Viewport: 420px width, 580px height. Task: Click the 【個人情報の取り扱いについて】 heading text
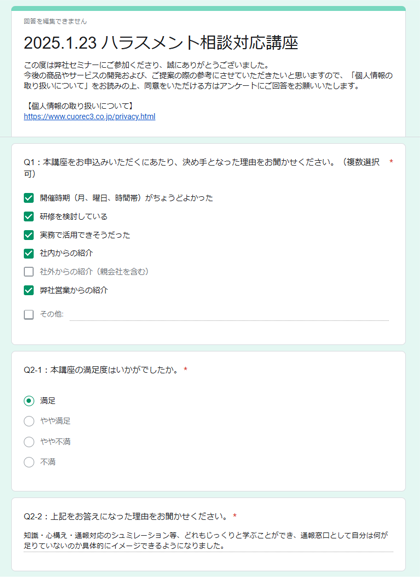point(80,107)
